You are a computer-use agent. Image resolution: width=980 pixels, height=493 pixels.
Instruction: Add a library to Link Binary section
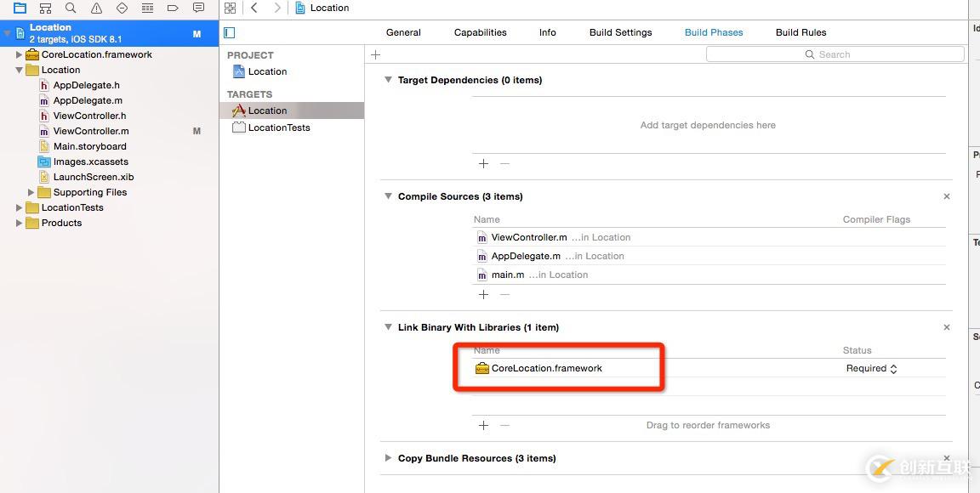pyautogui.click(x=483, y=425)
